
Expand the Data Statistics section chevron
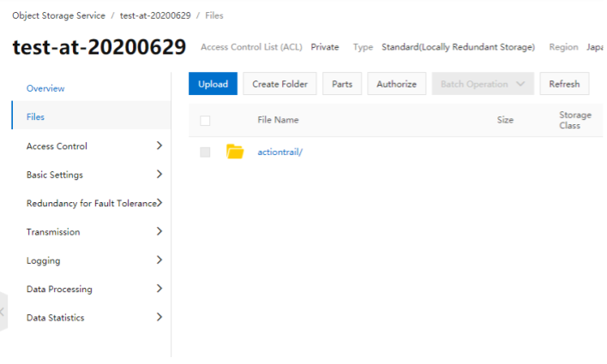[159, 317]
